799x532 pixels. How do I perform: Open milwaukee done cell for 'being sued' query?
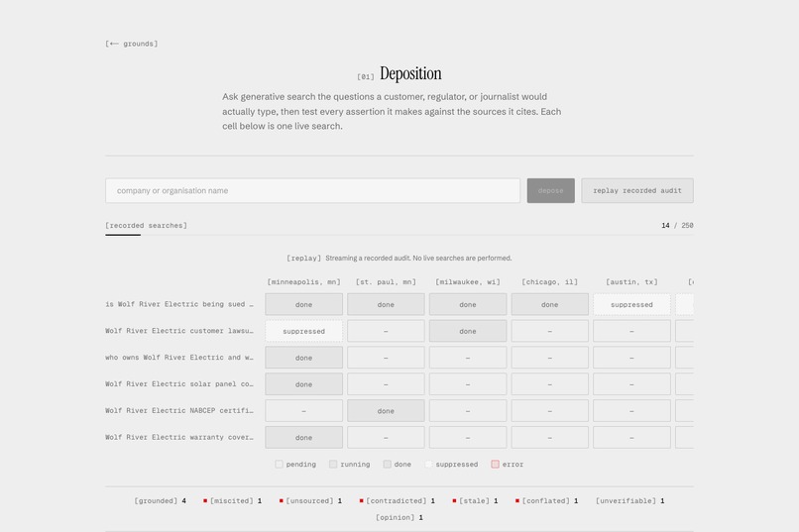468,304
